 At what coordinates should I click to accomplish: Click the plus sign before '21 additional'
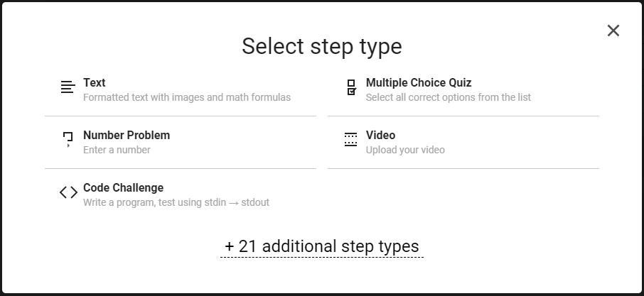[x=230, y=246]
